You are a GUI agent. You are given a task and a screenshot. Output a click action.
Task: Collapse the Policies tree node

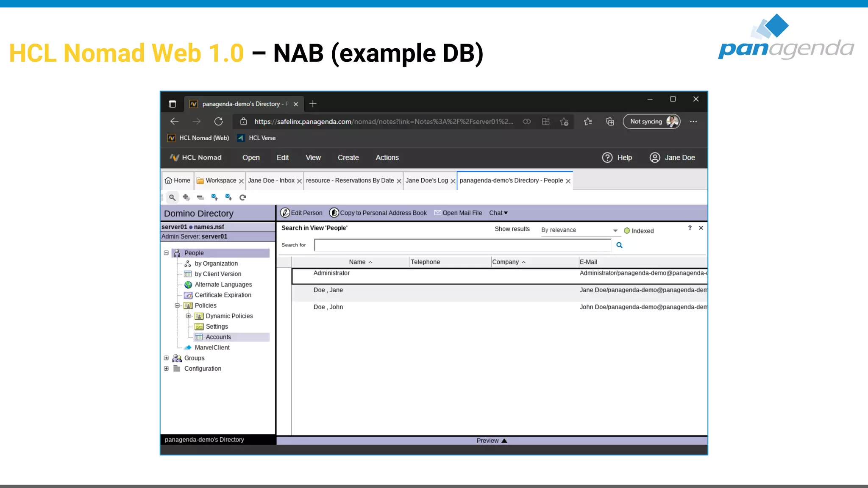click(x=177, y=305)
